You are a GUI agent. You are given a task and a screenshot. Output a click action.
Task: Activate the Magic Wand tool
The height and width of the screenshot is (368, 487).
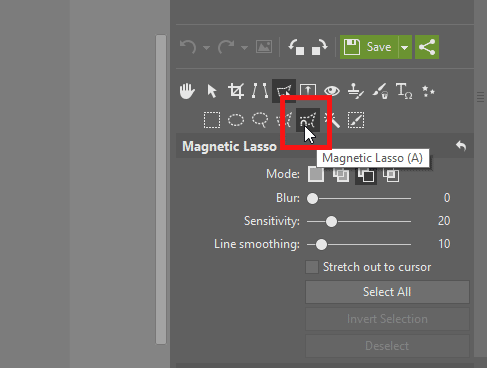(x=332, y=120)
